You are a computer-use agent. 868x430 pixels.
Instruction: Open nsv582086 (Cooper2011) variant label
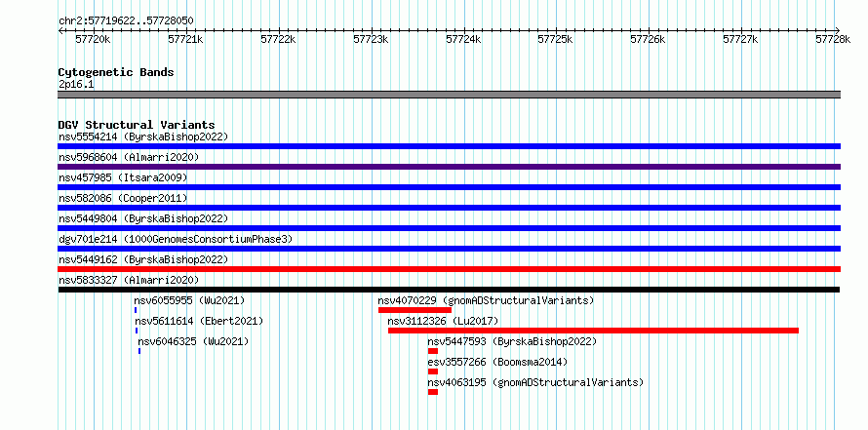click(x=123, y=198)
